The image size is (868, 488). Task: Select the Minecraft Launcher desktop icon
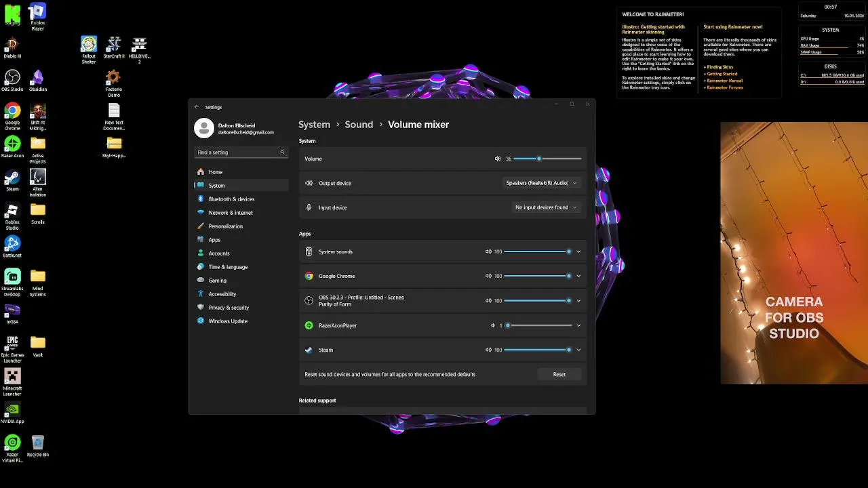[12, 383]
